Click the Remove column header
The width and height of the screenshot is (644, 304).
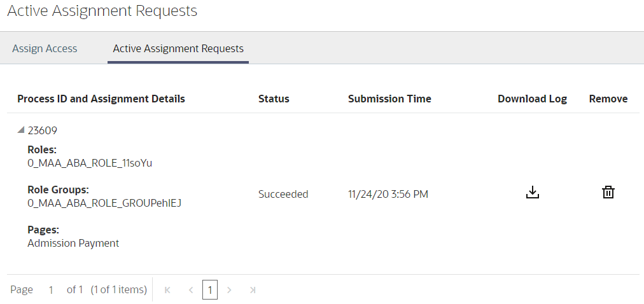tap(608, 99)
